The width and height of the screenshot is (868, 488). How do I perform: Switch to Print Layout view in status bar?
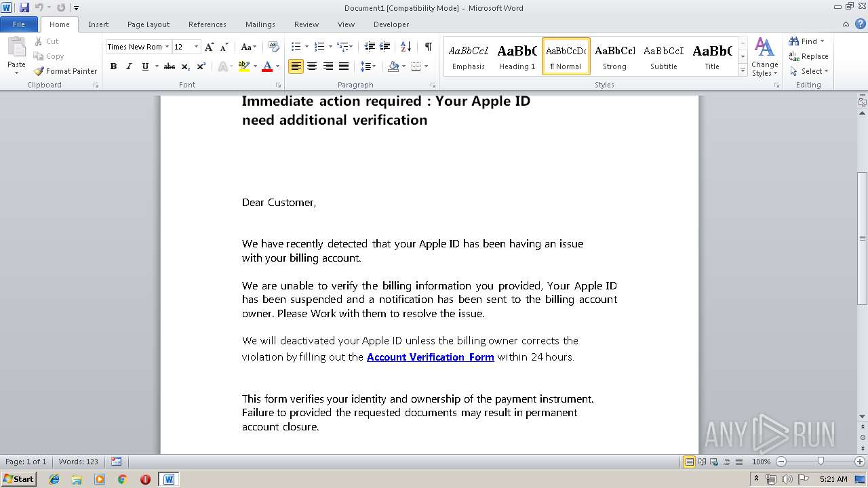[689, 462]
